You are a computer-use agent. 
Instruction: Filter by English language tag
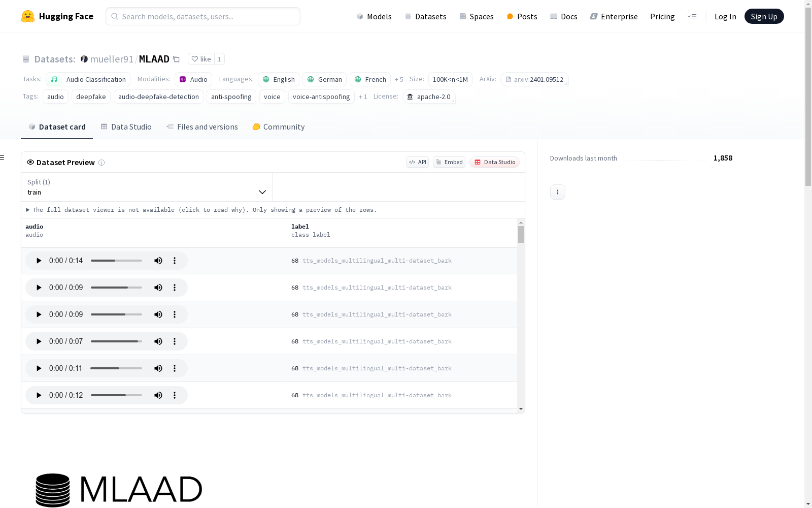[279, 79]
